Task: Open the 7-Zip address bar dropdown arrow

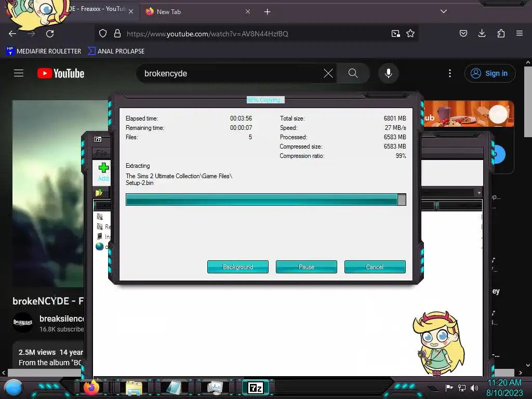Action: [x=478, y=193]
